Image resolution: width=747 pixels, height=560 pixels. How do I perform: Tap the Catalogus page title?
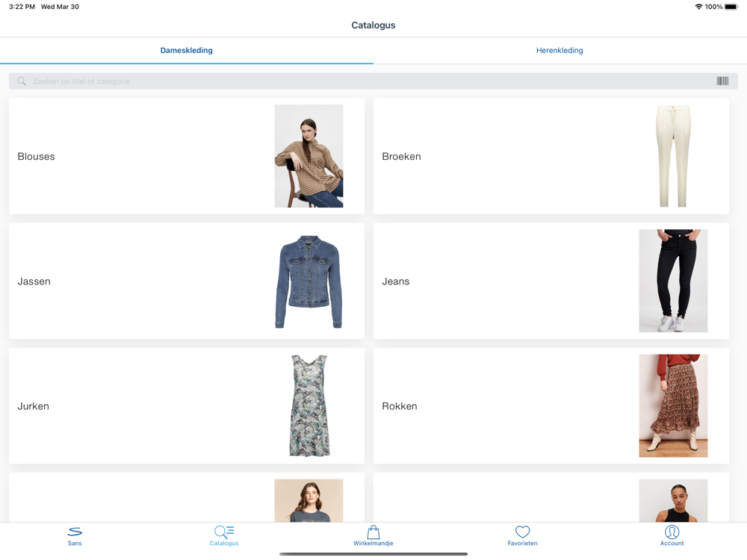coord(373,25)
